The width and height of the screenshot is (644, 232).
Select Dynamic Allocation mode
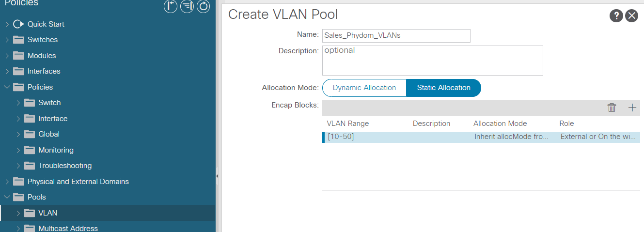click(x=364, y=88)
